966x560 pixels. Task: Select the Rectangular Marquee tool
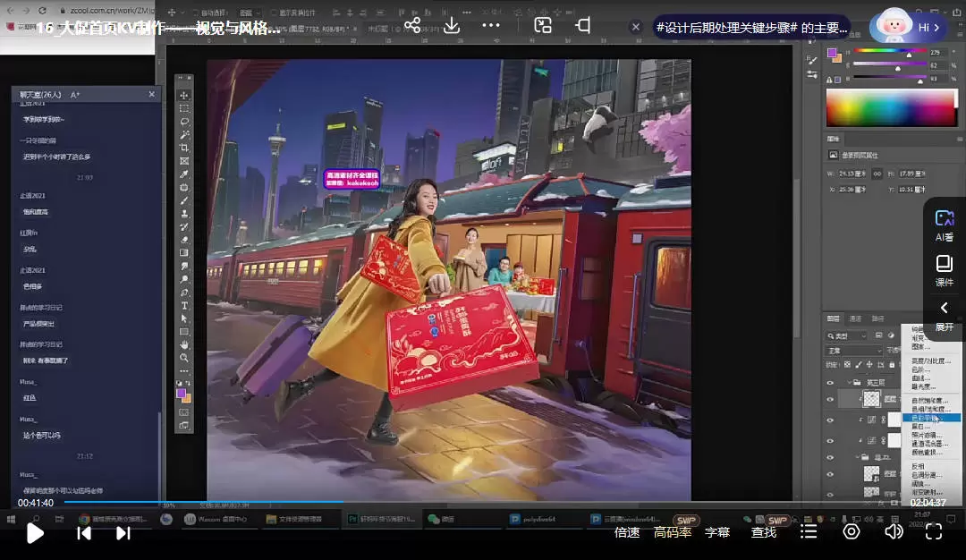[x=184, y=108]
